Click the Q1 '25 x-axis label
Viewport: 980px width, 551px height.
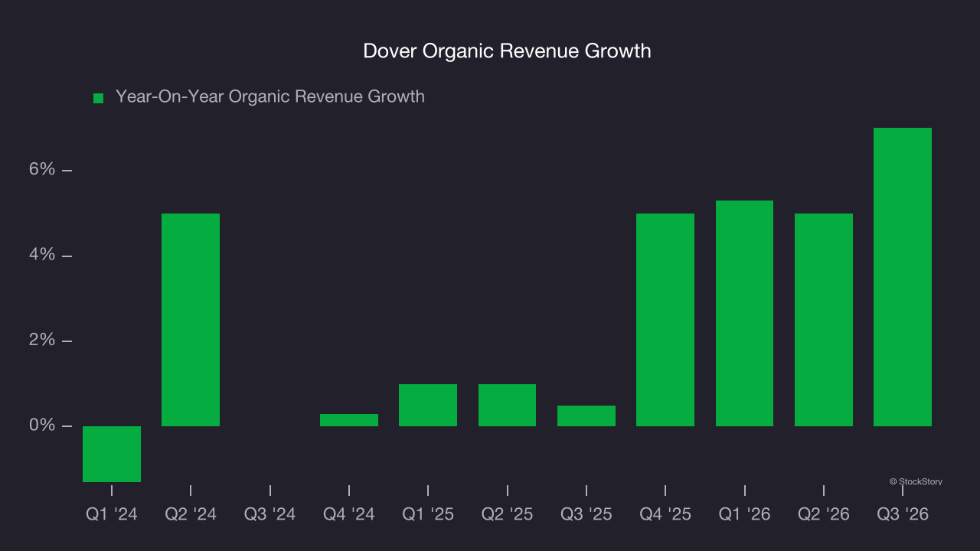pos(428,514)
